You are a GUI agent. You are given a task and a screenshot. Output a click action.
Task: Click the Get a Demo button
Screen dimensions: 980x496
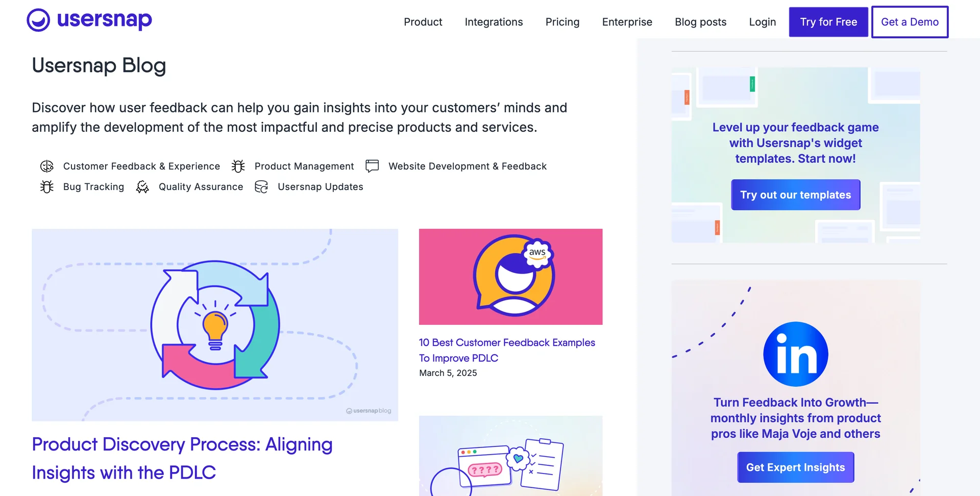click(910, 22)
